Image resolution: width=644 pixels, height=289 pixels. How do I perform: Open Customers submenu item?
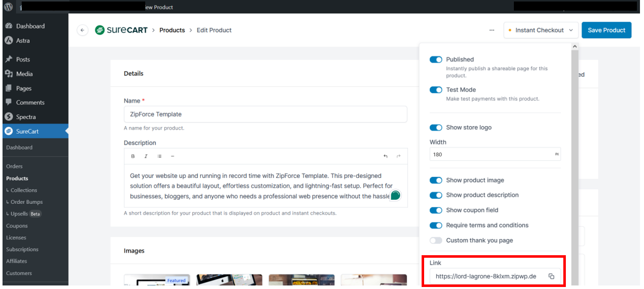pos(19,273)
